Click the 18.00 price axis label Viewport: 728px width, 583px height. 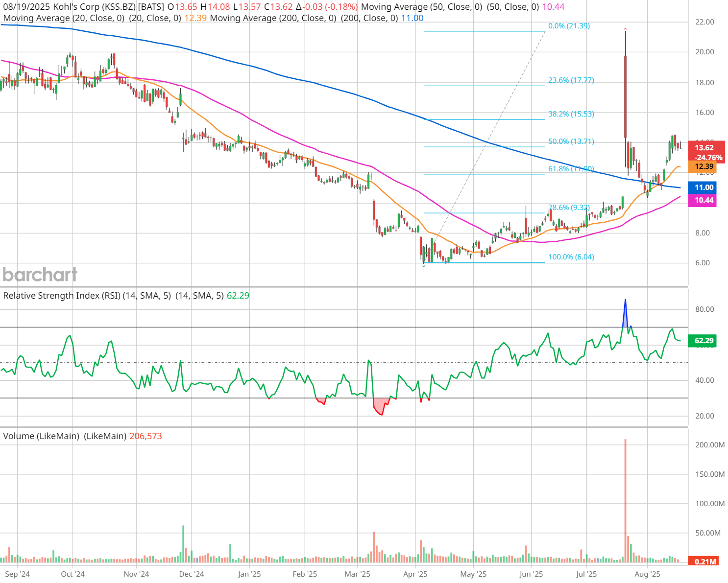click(x=704, y=83)
